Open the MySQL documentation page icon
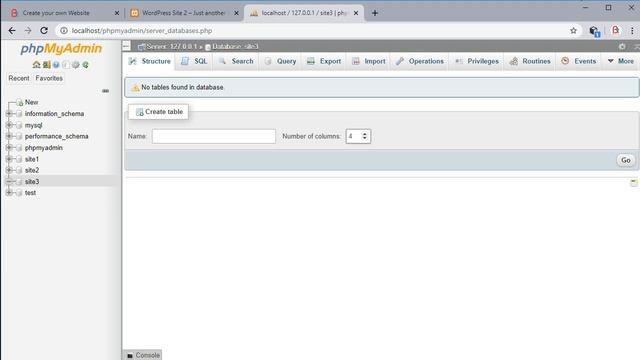 click(66, 64)
